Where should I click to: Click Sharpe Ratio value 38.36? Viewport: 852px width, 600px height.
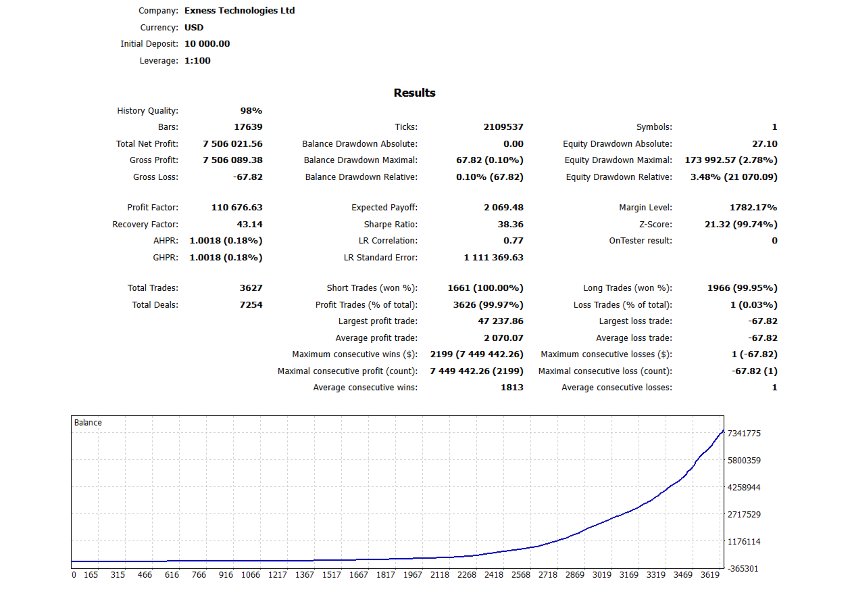(x=510, y=224)
